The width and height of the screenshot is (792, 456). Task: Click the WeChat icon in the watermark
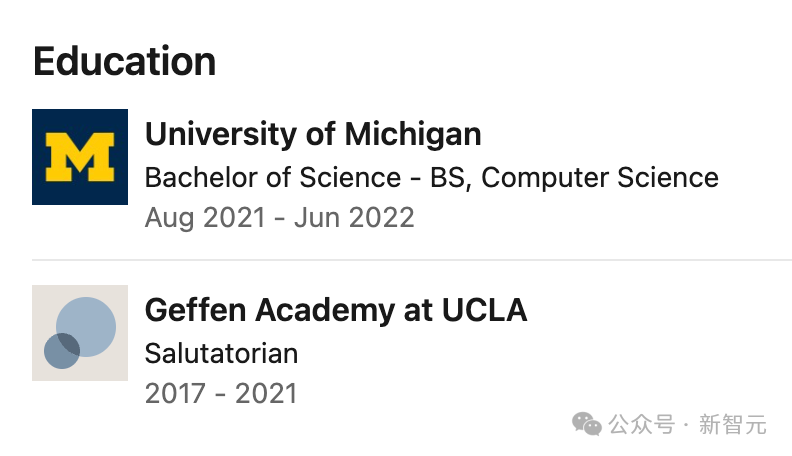tap(587, 424)
